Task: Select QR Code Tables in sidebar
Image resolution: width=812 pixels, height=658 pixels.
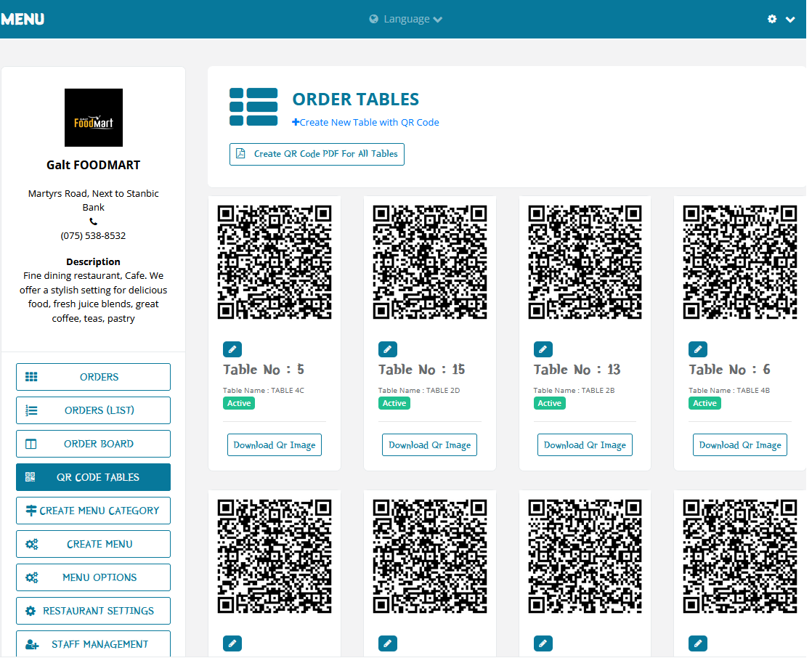Action: (93, 477)
